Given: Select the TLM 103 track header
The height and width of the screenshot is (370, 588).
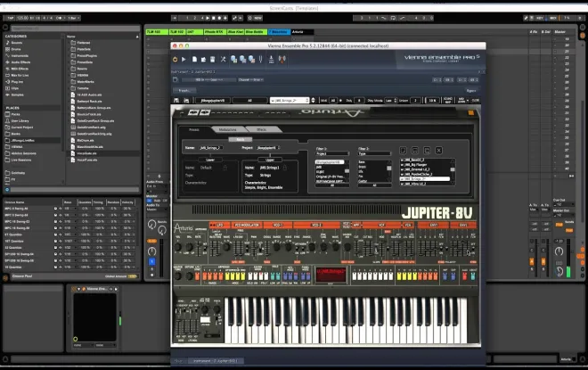Looking at the screenshot, I should pyautogui.click(x=157, y=32).
